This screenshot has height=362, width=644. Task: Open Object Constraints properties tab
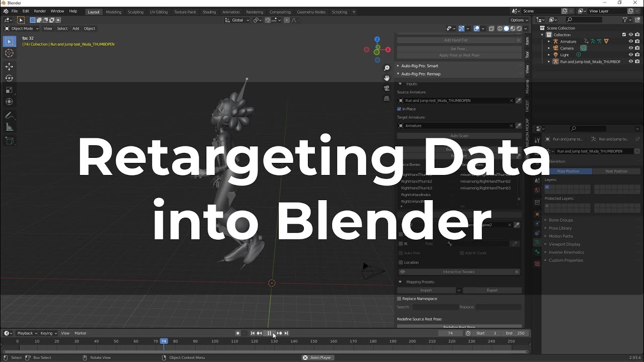[537, 233]
